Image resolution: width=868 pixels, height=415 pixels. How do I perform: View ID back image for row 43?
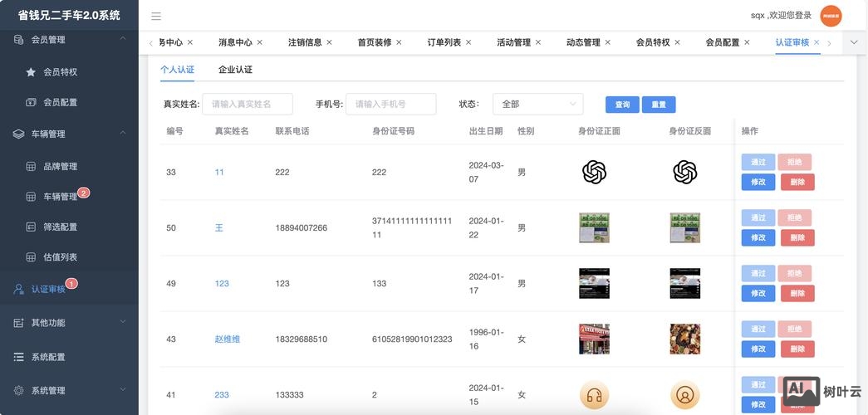tap(684, 339)
